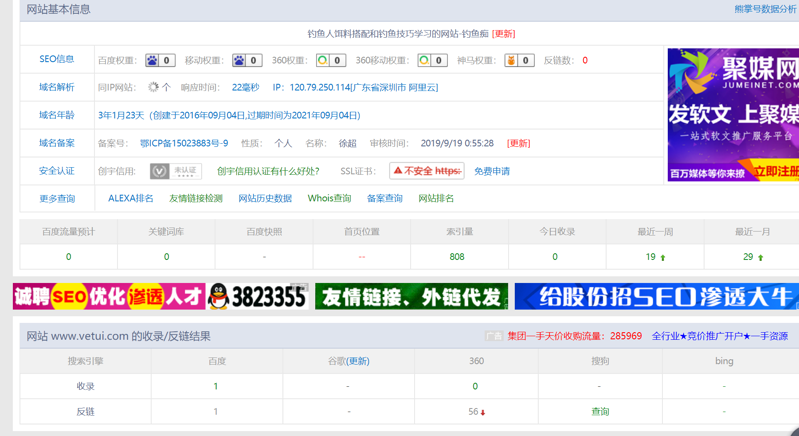Open the ALEXA排名 query

click(130, 199)
